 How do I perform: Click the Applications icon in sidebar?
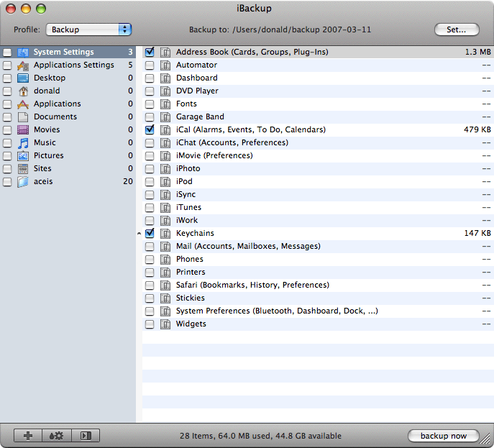pyautogui.click(x=23, y=104)
